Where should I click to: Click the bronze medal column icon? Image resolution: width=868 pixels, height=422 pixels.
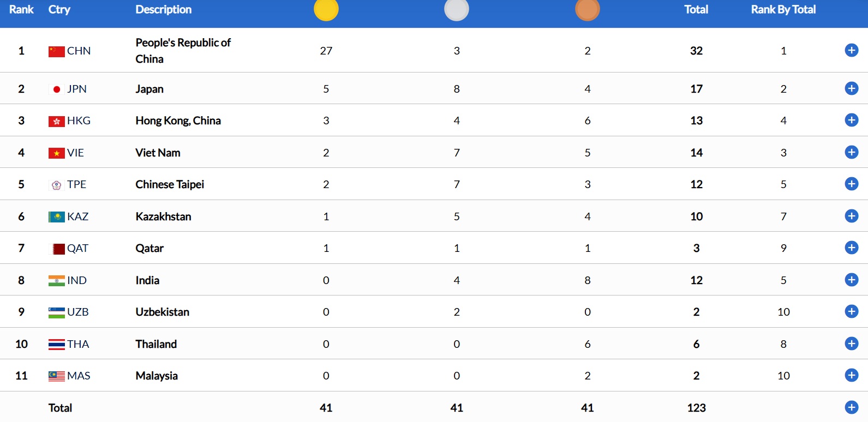[x=588, y=10]
